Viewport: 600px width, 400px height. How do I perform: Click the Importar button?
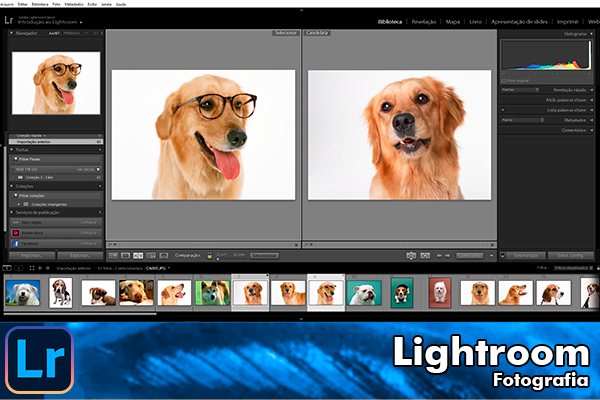pos(32,255)
